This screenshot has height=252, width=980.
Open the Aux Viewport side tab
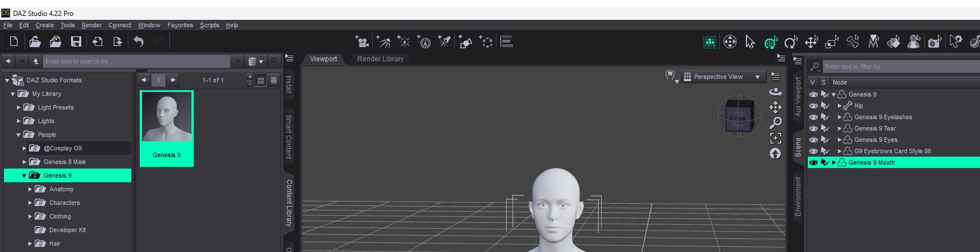[798, 96]
